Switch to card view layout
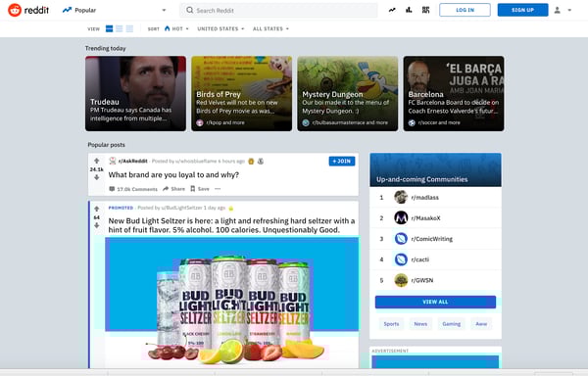 109,28
